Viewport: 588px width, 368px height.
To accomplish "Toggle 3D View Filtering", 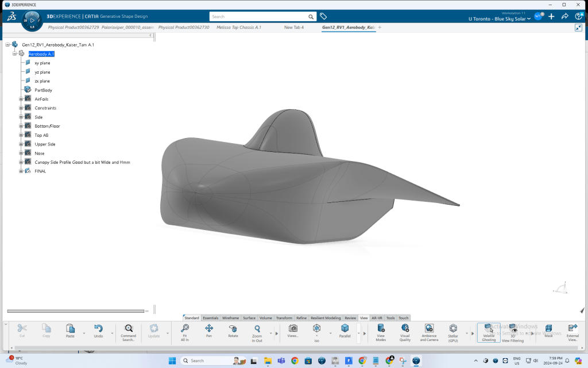I will tap(513, 329).
